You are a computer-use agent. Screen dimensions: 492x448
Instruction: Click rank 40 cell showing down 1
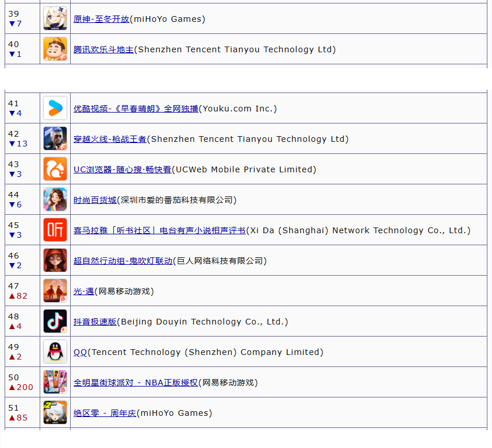(22, 49)
